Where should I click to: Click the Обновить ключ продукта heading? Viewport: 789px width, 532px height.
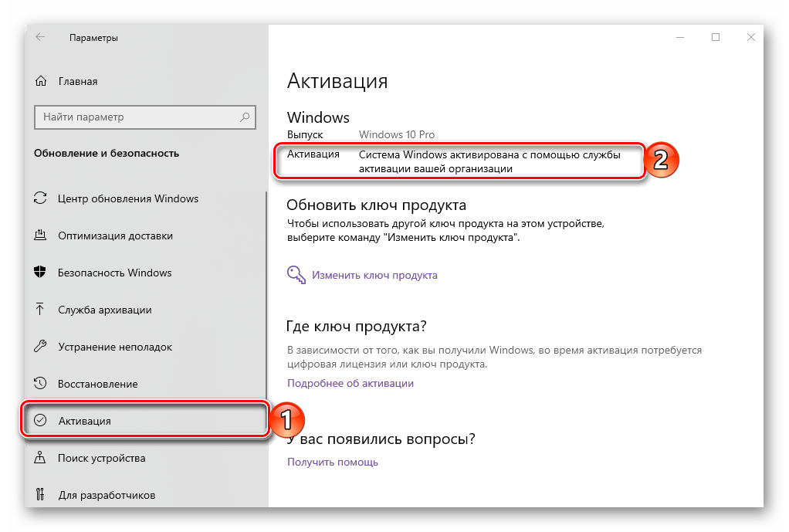(x=377, y=205)
